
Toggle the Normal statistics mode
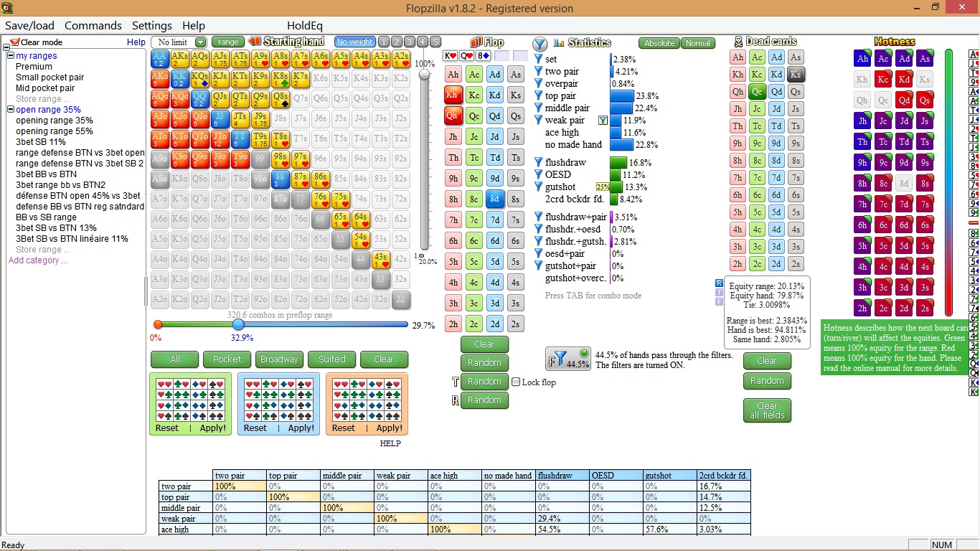[x=697, y=43]
